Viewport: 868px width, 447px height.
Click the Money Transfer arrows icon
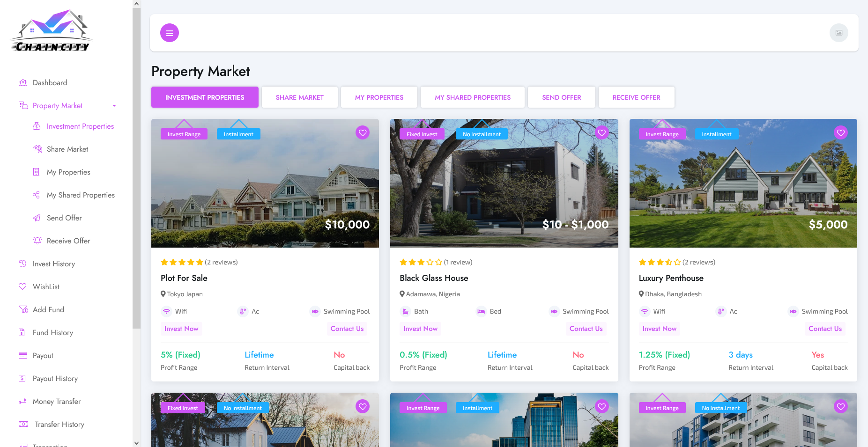(x=22, y=402)
